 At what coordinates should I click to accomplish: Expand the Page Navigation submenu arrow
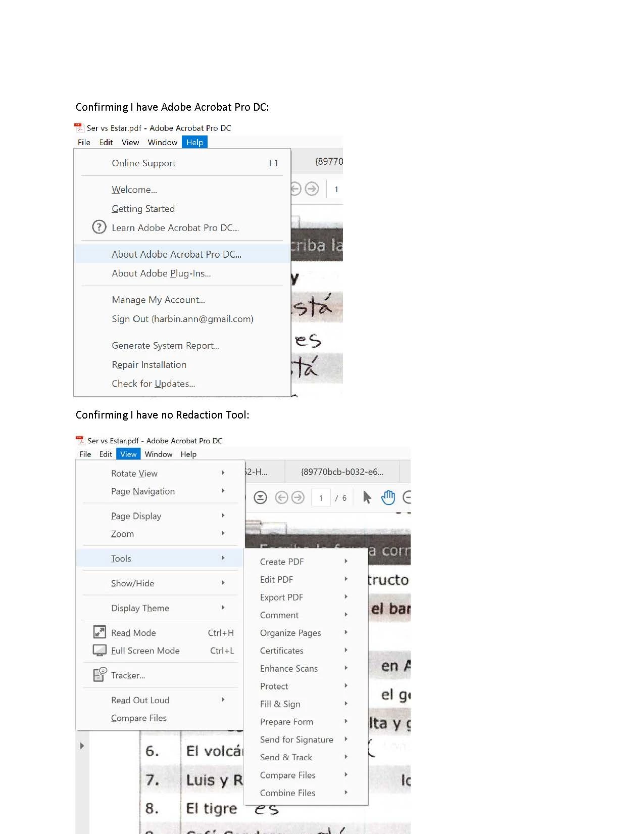223,490
